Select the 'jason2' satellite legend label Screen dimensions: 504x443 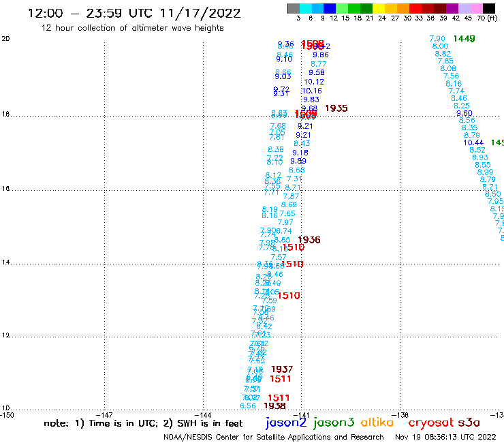pyautogui.click(x=286, y=423)
